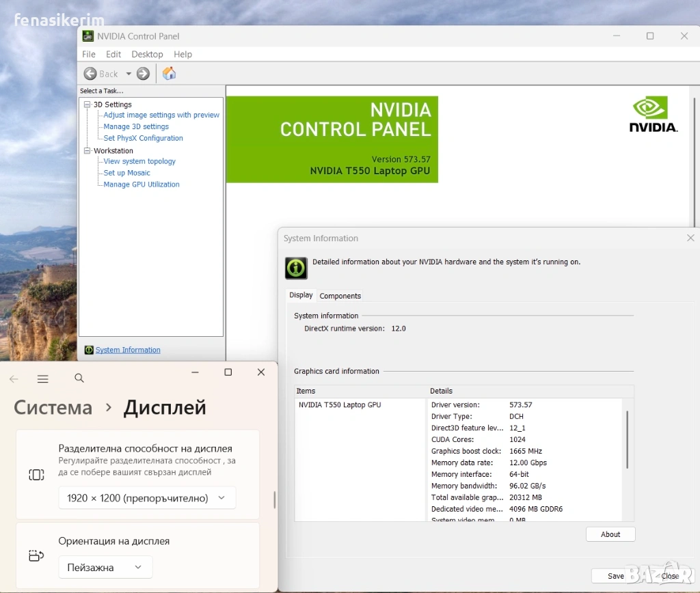Click the System Information icon in sidebar
Image resolution: width=700 pixels, height=593 pixels.
(89, 350)
